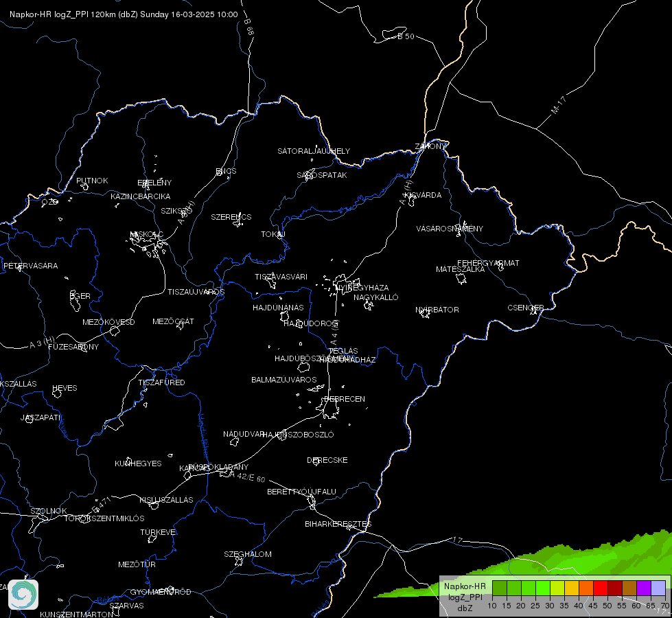Click the HAJDÚNÁNÁS city label
Screen dimensions: 672x618
click(278, 308)
